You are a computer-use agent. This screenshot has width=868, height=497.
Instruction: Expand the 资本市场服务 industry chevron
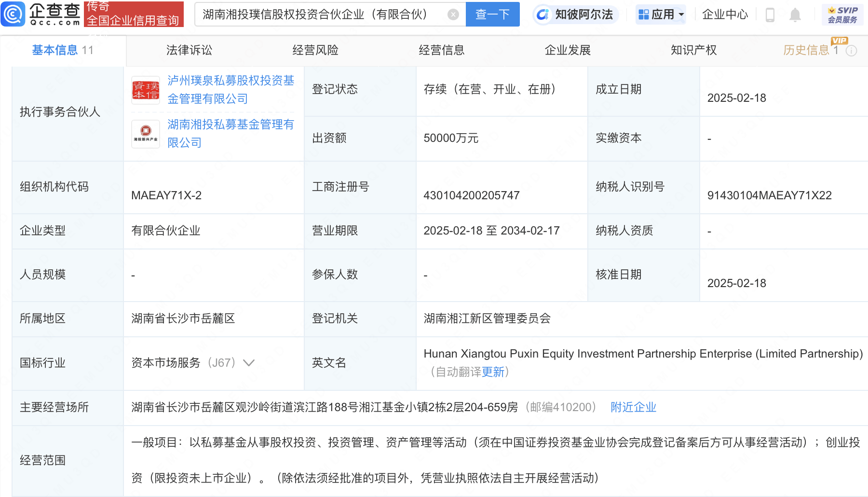249,363
